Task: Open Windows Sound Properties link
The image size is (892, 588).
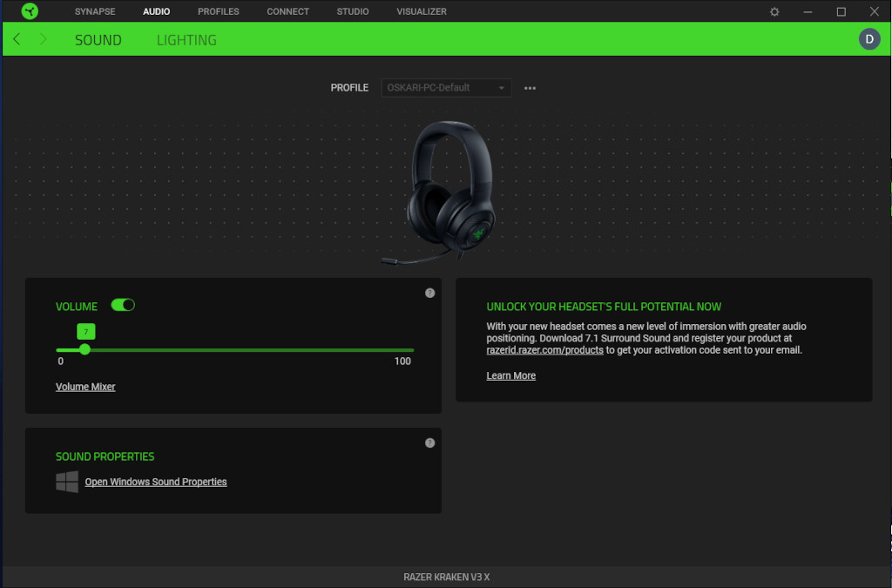Action: coord(156,482)
